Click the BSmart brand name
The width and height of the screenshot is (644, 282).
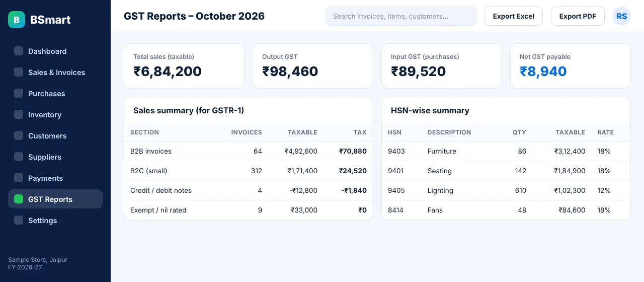tap(50, 20)
